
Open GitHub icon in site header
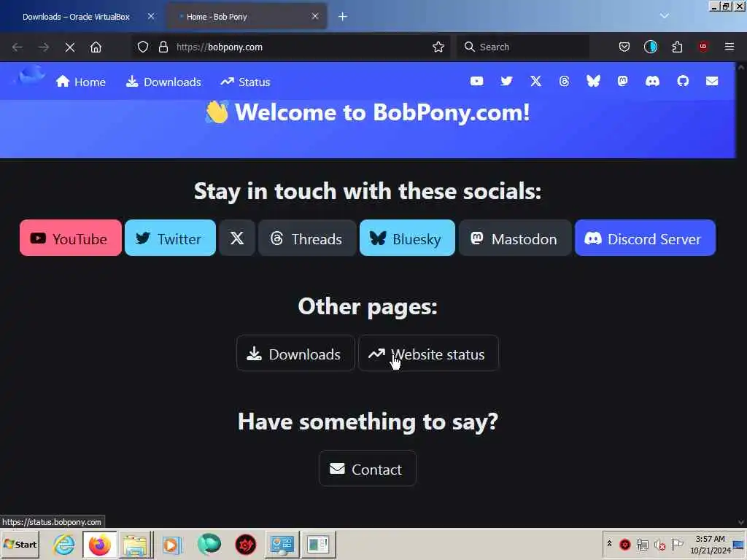683,82
